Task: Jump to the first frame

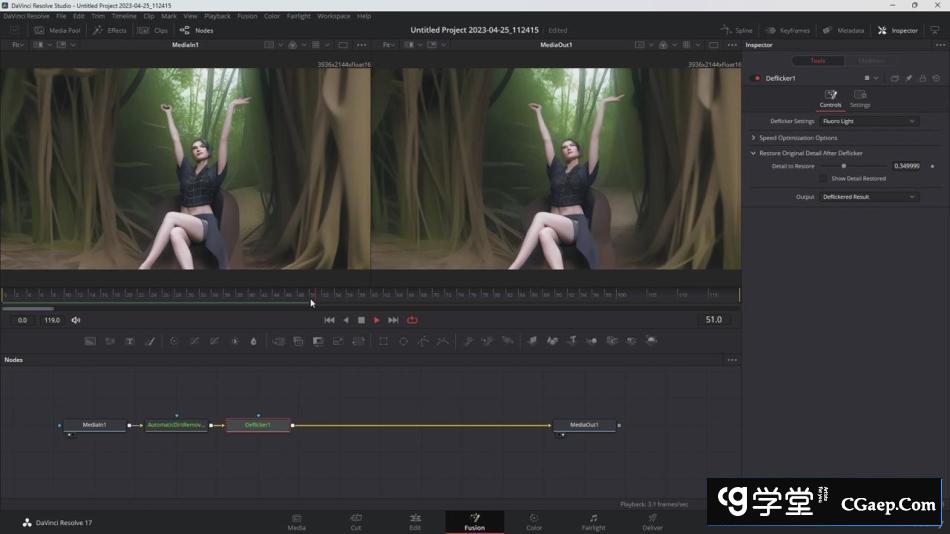Action: click(x=329, y=320)
